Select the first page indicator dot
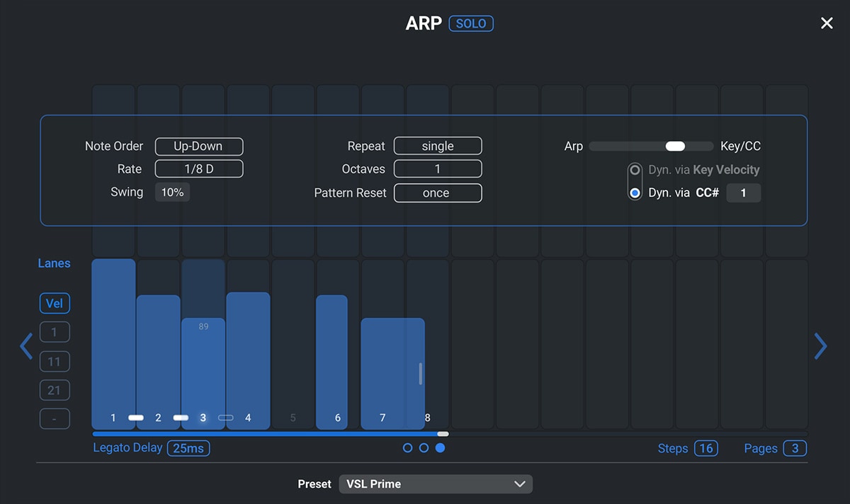This screenshot has width=850, height=504. point(407,448)
